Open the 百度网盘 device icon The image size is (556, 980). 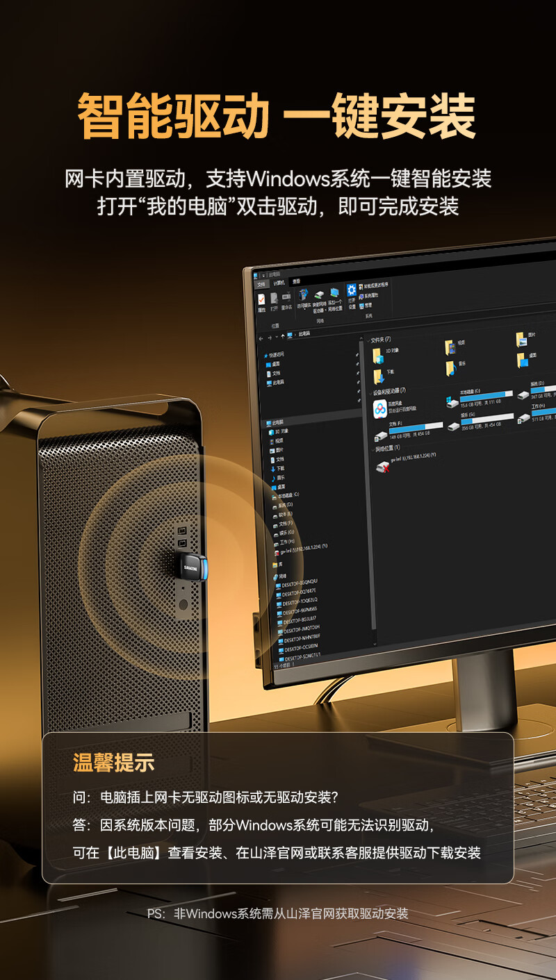[x=379, y=410]
